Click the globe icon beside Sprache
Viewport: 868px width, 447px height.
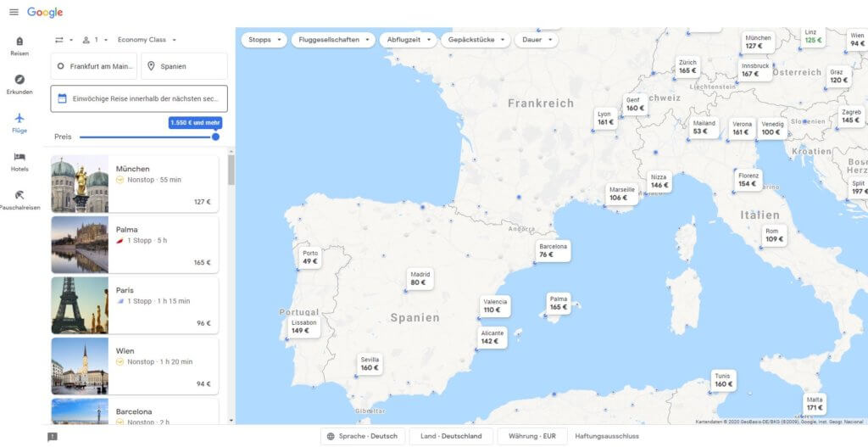click(x=331, y=437)
